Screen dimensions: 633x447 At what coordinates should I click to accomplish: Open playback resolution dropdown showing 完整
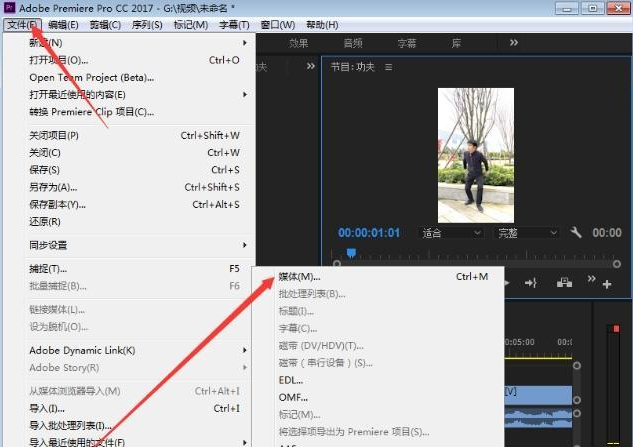pos(527,233)
